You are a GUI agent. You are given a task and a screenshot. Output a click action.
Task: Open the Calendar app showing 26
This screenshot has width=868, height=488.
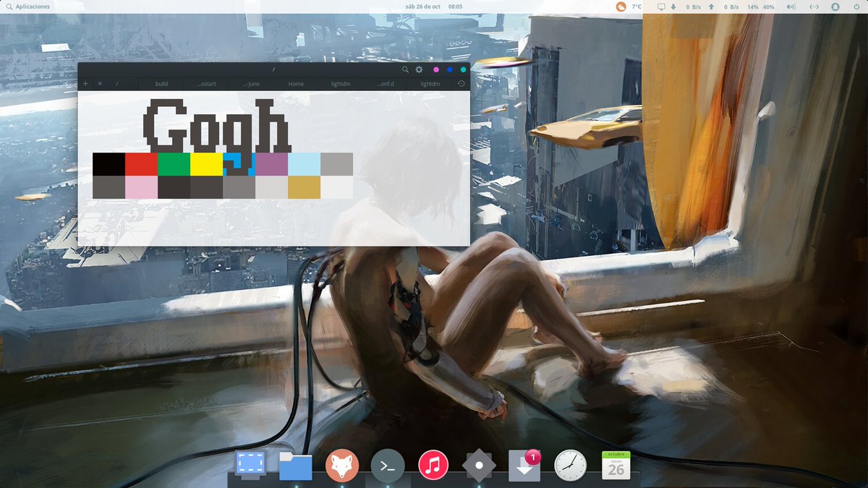point(616,466)
